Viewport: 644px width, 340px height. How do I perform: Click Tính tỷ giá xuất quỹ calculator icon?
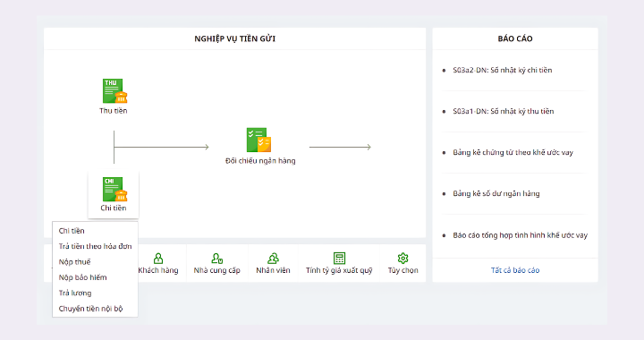tap(339, 259)
